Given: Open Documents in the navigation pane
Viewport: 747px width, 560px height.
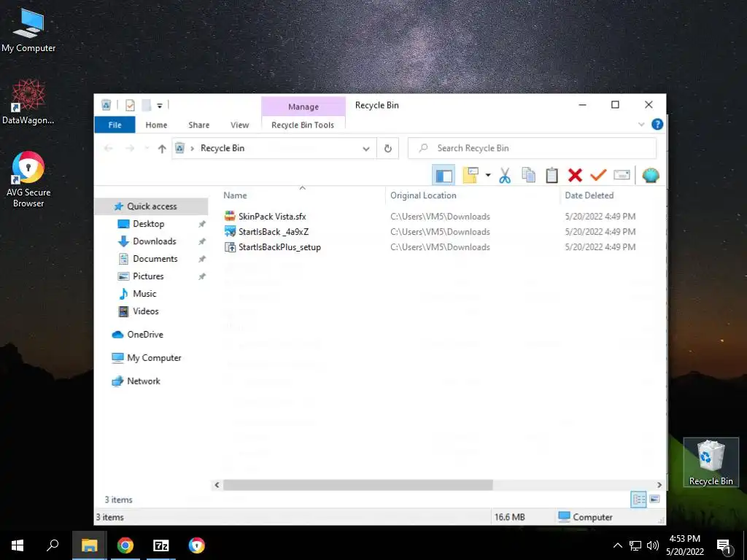Looking at the screenshot, I should (x=155, y=259).
